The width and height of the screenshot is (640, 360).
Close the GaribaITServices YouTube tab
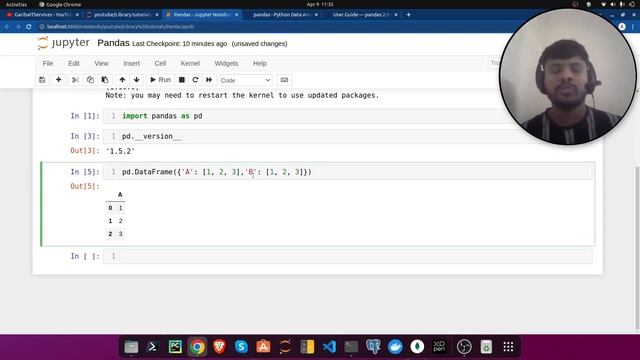click(77, 15)
